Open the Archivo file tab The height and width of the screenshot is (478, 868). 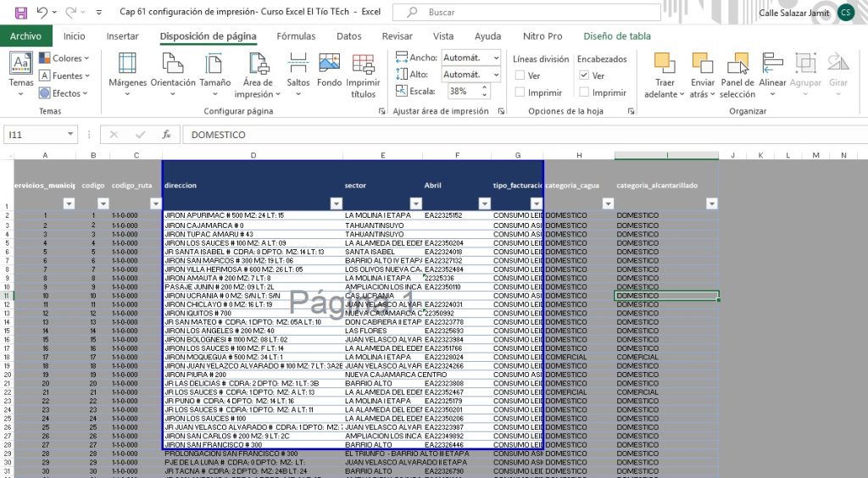tap(25, 36)
